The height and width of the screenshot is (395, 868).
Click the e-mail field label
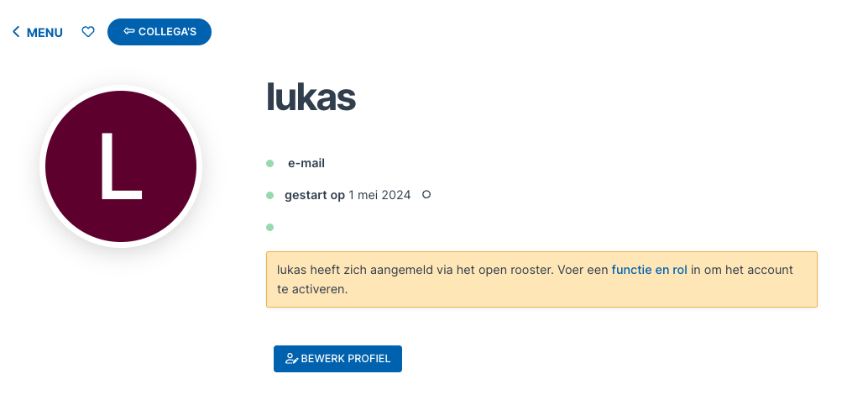[x=306, y=163]
